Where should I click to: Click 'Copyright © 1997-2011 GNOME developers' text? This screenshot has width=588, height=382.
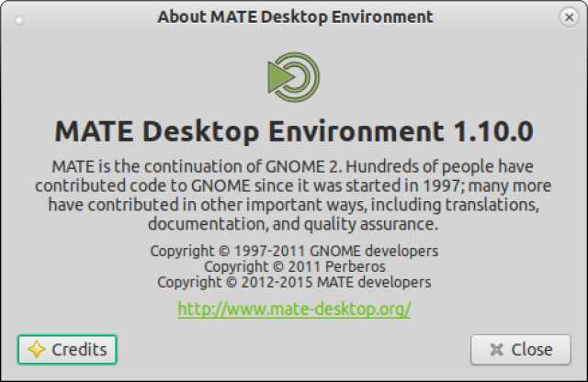[294, 251]
